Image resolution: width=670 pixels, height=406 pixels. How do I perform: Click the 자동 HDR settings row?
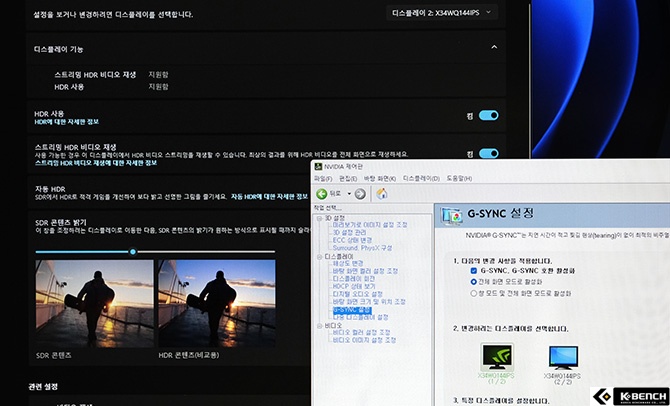coord(171,192)
